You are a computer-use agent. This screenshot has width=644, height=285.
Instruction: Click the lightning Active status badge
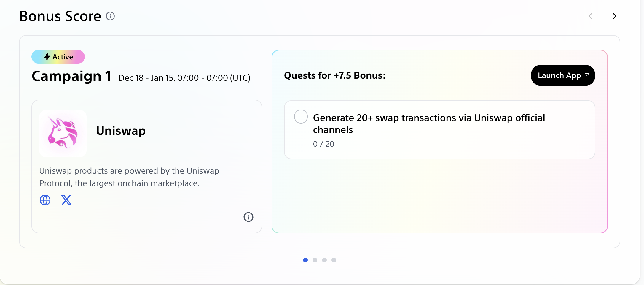coord(58,57)
